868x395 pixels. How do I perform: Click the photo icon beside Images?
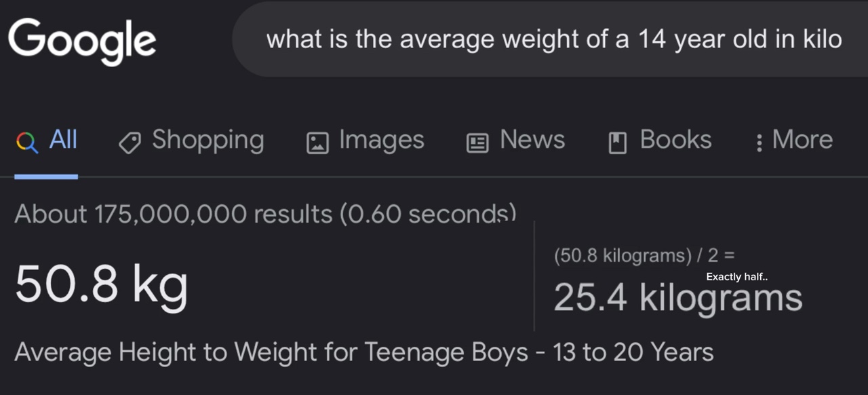point(316,141)
